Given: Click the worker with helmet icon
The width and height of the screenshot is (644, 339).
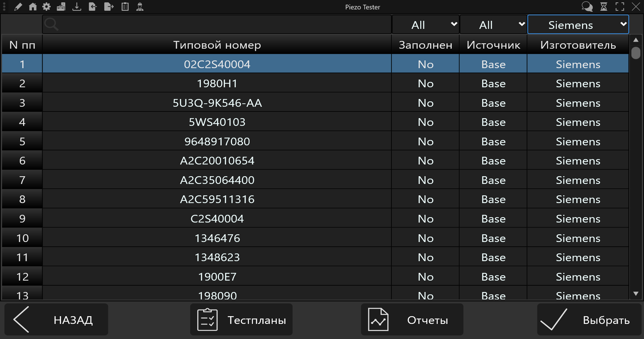Looking at the screenshot, I should pyautogui.click(x=140, y=7).
